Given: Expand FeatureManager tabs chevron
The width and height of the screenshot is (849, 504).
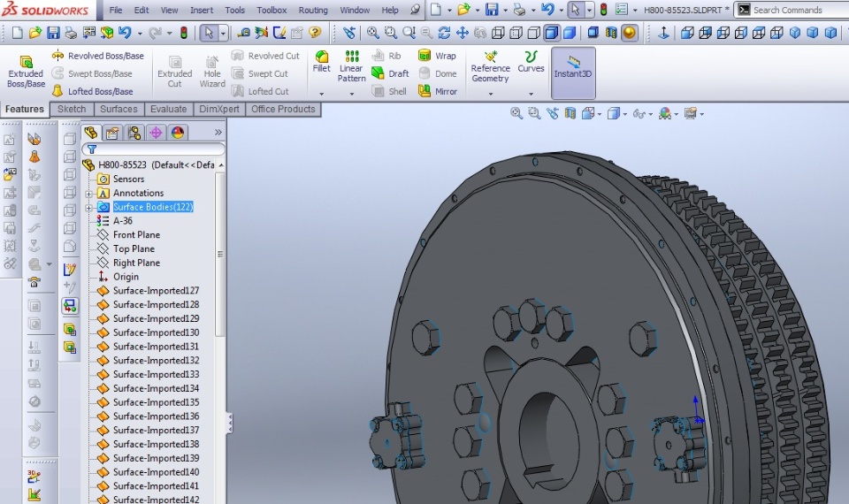Looking at the screenshot, I should tap(218, 132).
